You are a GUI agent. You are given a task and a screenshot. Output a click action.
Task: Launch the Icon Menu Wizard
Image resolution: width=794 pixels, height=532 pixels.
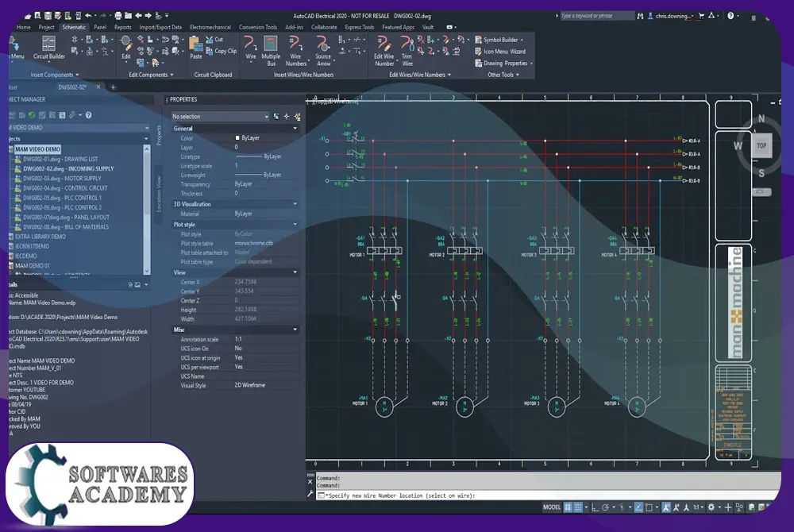pos(499,51)
